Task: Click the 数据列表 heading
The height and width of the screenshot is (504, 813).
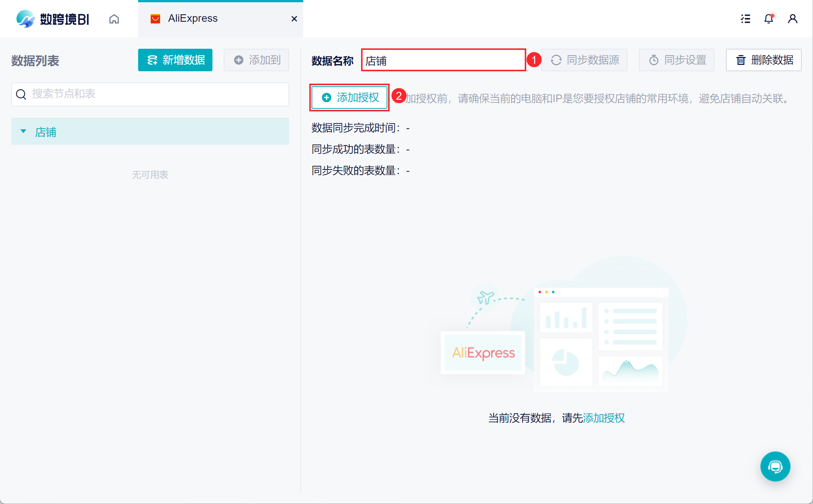Action: coord(35,60)
